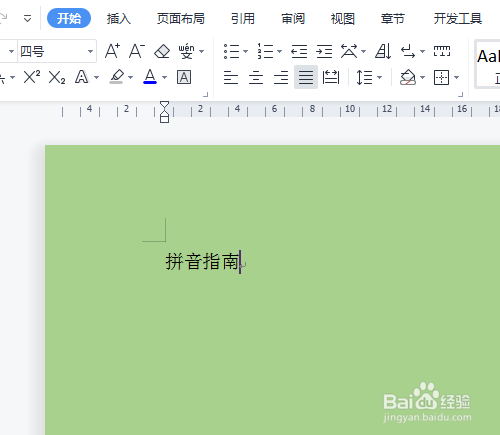
Task: Open the 视图 tab
Action: (x=343, y=18)
